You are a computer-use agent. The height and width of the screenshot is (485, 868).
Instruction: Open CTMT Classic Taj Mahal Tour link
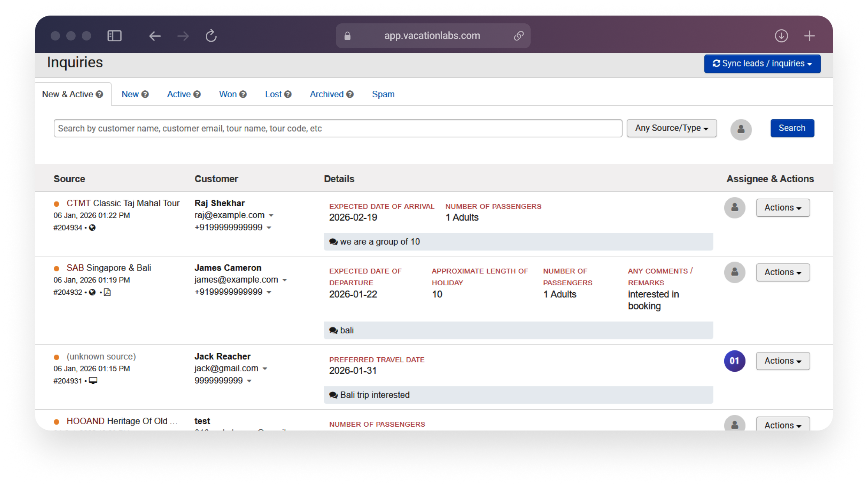123,203
